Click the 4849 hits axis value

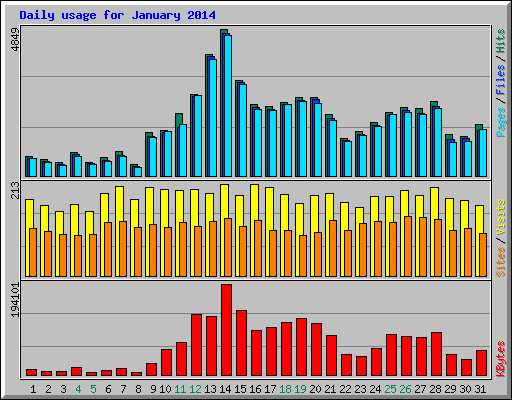click(x=16, y=40)
